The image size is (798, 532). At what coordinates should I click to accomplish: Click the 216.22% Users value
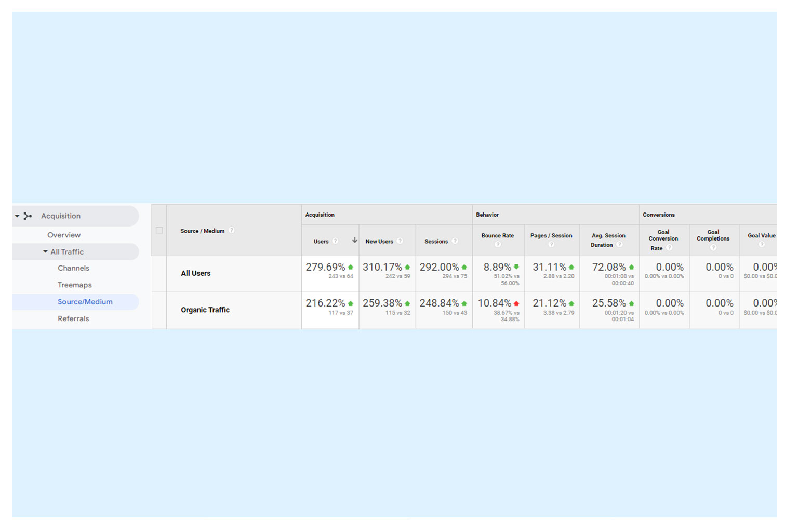(x=325, y=303)
